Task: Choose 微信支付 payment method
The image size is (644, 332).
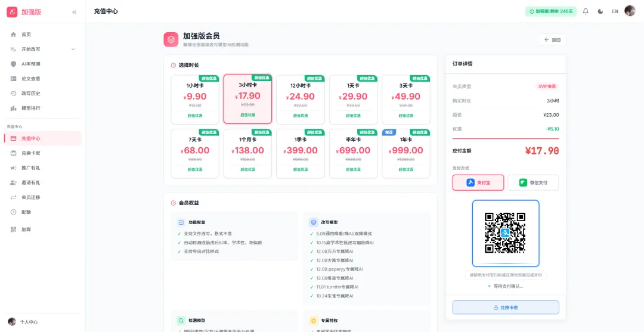Action: pyautogui.click(x=533, y=182)
